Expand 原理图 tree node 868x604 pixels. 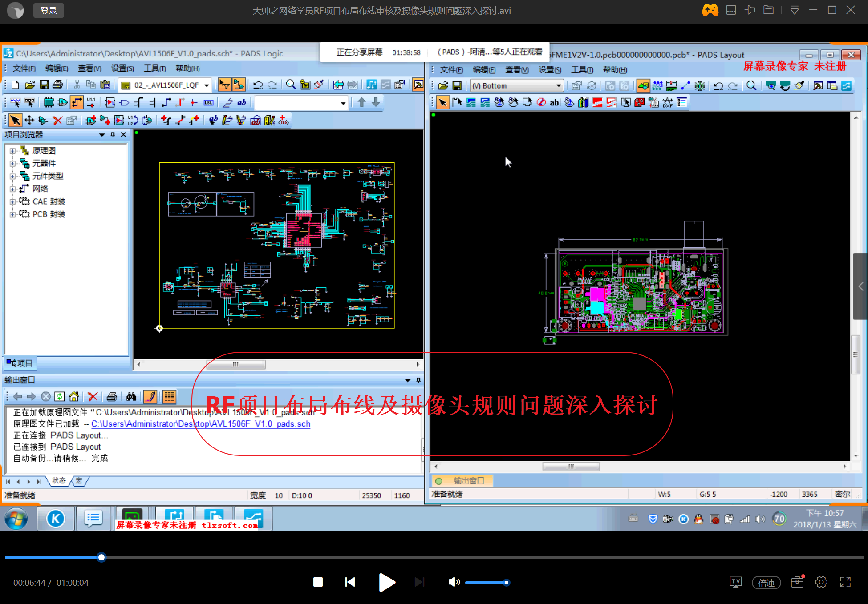pyautogui.click(x=12, y=151)
